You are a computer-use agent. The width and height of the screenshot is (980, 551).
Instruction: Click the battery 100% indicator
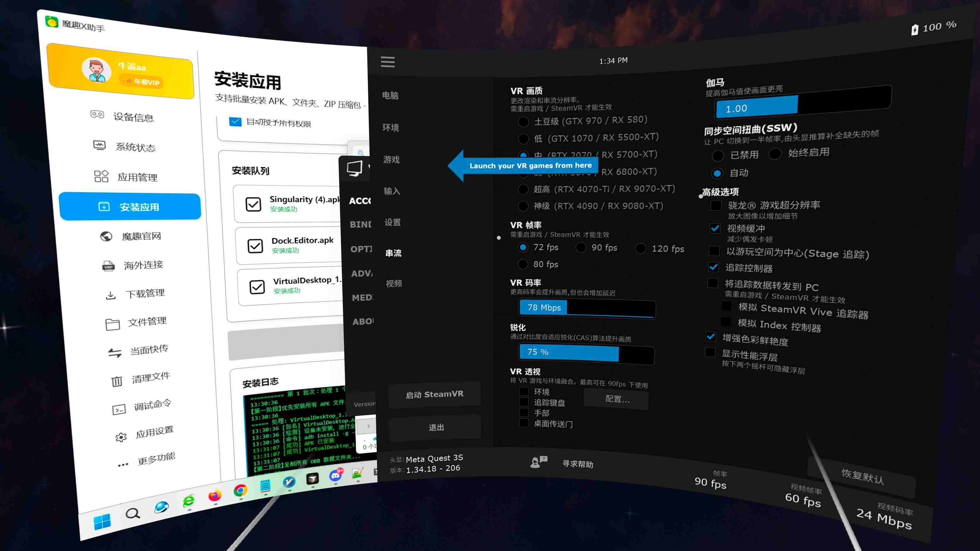tap(934, 27)
